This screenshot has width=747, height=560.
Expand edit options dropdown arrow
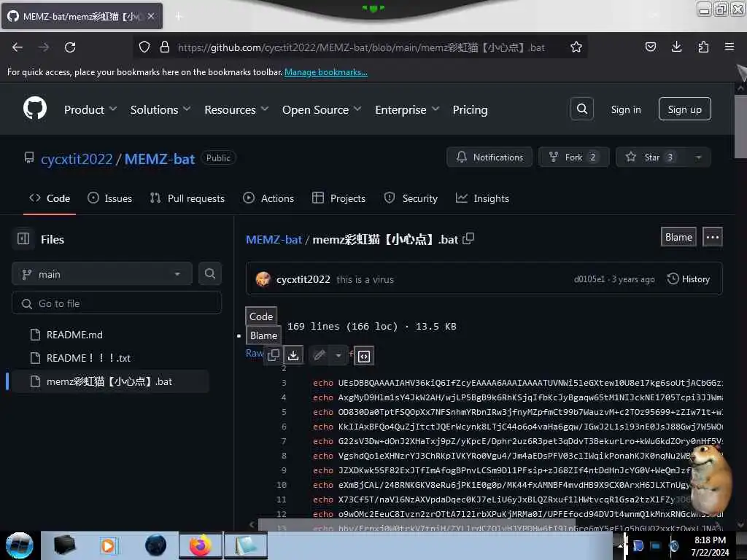[x=338, y=355]
